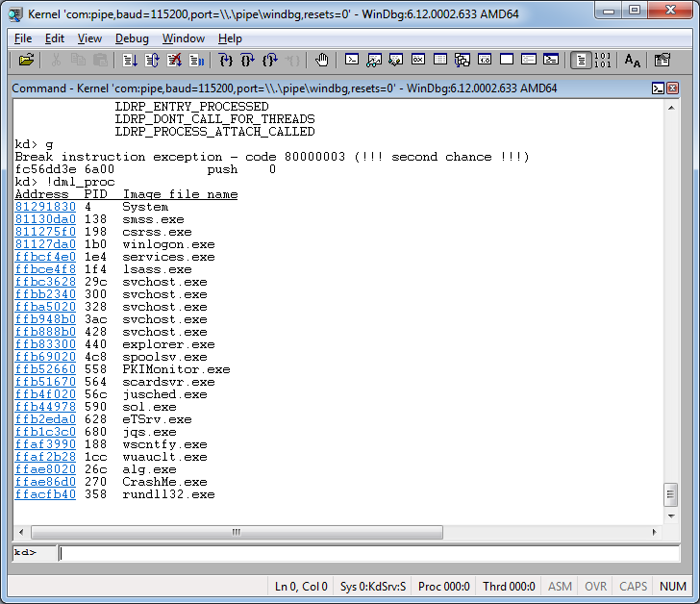Click the horizontal scrollbar thumb
Image resolution: width=700 pixels, height=604 pixels.
pos(237,532)
